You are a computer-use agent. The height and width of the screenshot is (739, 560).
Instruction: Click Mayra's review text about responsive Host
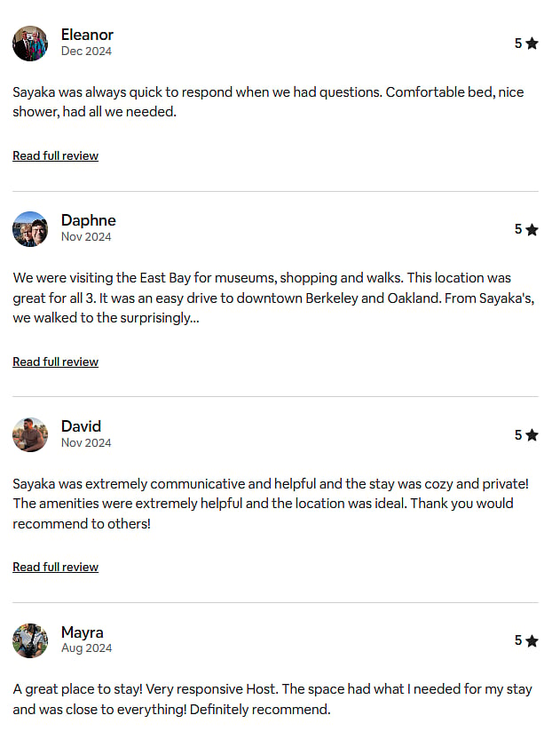pos(272,699)
